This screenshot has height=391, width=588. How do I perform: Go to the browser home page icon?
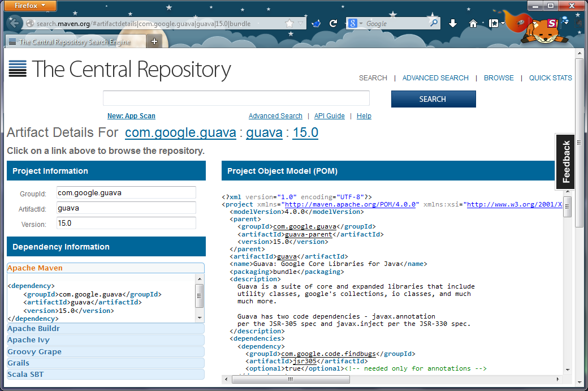473,24
